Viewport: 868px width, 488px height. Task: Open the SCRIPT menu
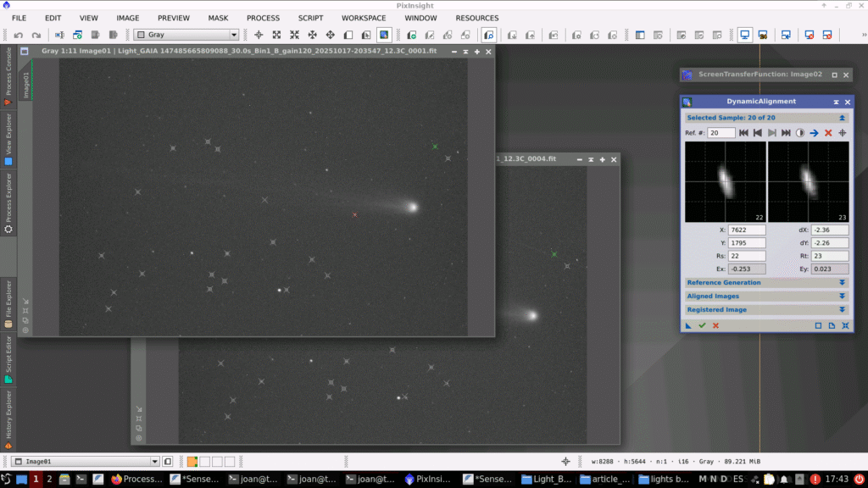[310, 18]
